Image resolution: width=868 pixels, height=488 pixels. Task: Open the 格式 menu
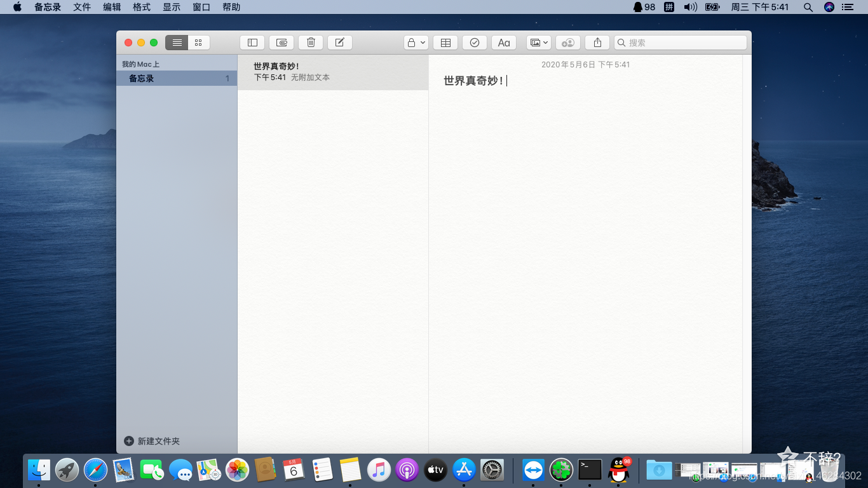(142, 7)
